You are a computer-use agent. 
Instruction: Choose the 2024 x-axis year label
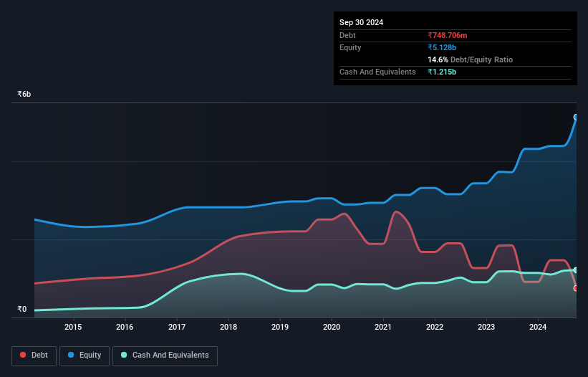[x=538, y=328]
